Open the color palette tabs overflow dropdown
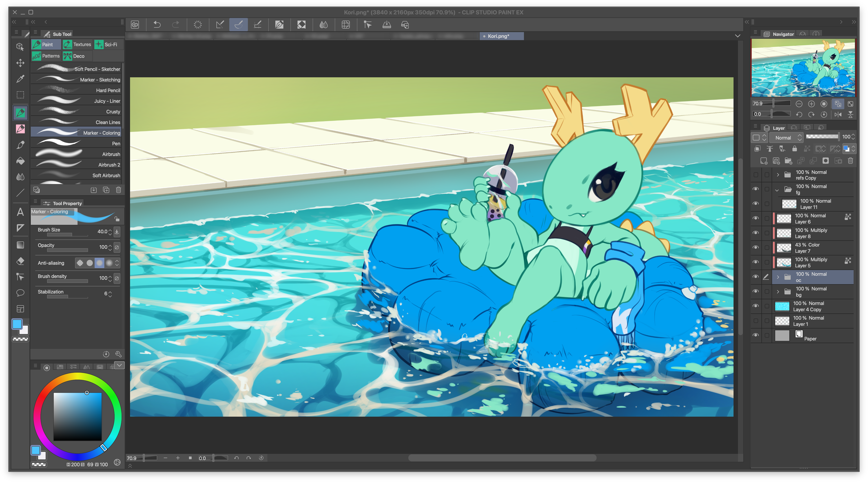The width and height of the screenshot is (868, 482). (x=119, y=365)
